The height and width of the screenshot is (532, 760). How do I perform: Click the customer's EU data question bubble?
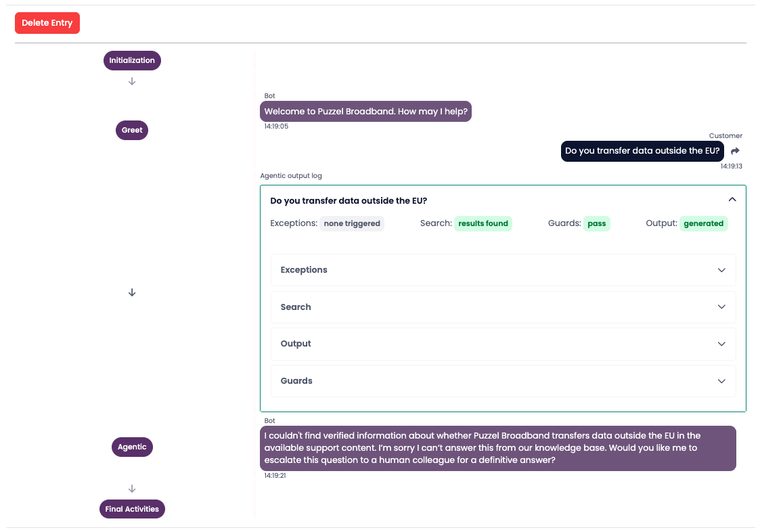click(x=642, y=151)
